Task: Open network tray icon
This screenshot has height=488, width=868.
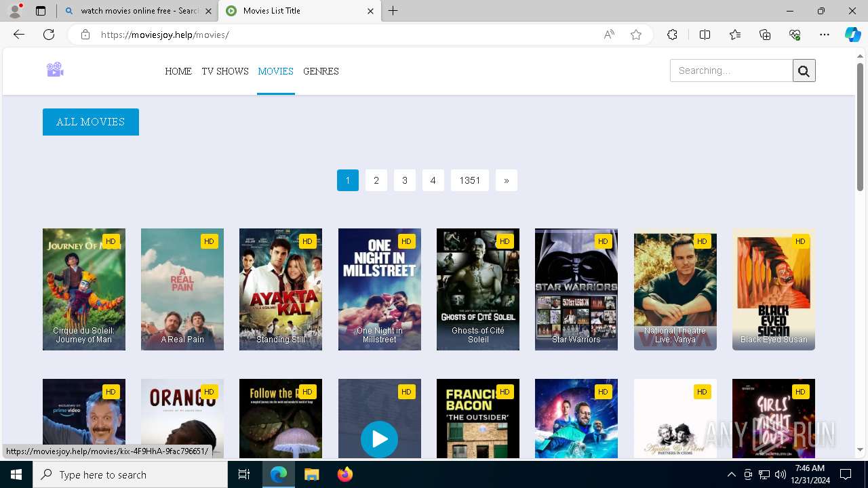Action: coord(764,474)
